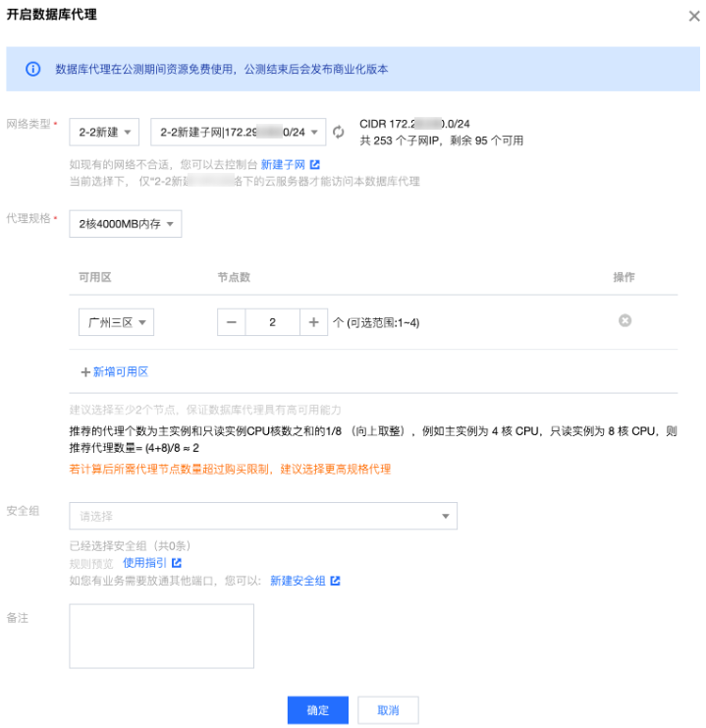Click the info icon in blue banner
Image resolution: width=706 pixels, height=728 pixels.
tap(33, 69)
